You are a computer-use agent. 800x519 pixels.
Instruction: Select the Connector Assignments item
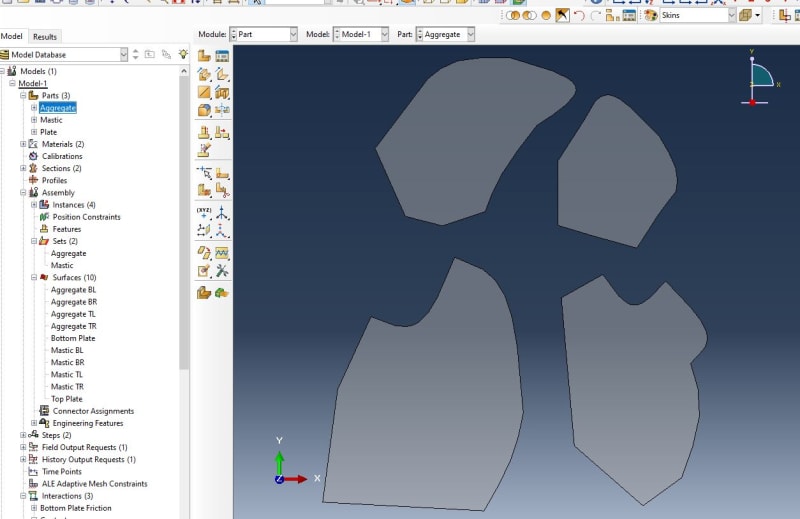tap(93, 411)
